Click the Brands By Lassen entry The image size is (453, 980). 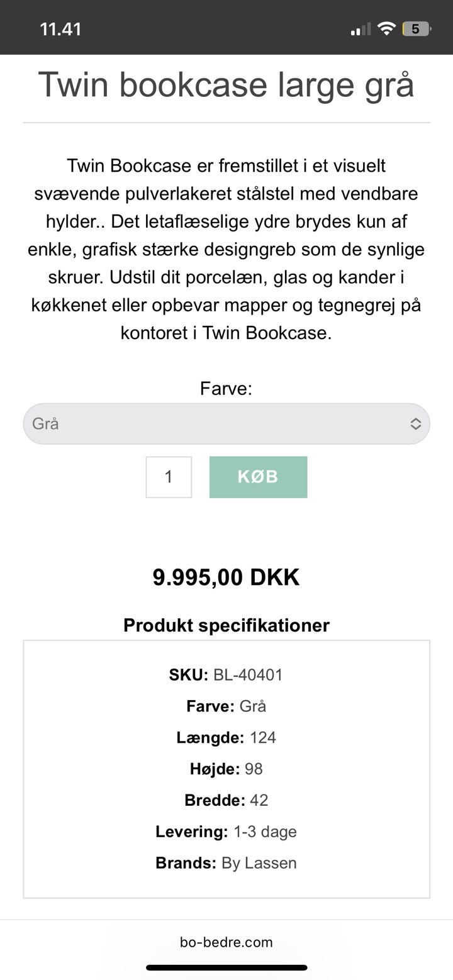(x=226, y=863)
